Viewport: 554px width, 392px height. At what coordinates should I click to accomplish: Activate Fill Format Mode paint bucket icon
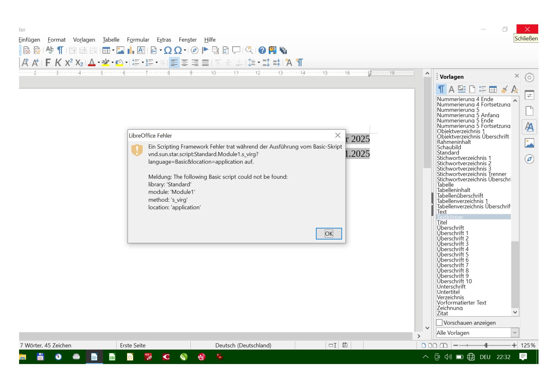504,89
